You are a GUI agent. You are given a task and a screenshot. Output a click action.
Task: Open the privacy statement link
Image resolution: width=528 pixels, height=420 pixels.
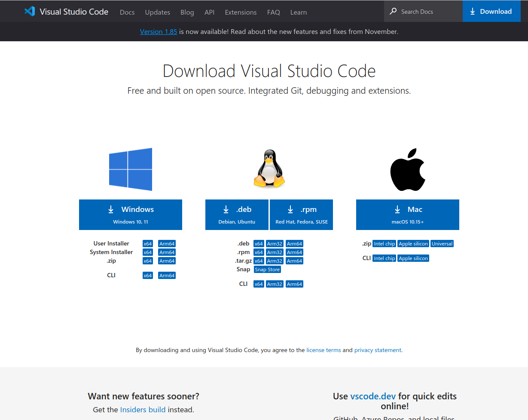[378, 350]
